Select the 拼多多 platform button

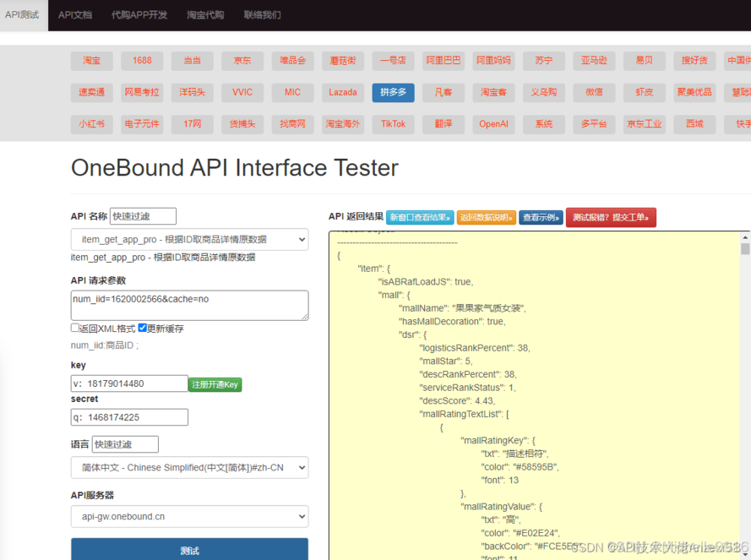[x=393, y=92]
